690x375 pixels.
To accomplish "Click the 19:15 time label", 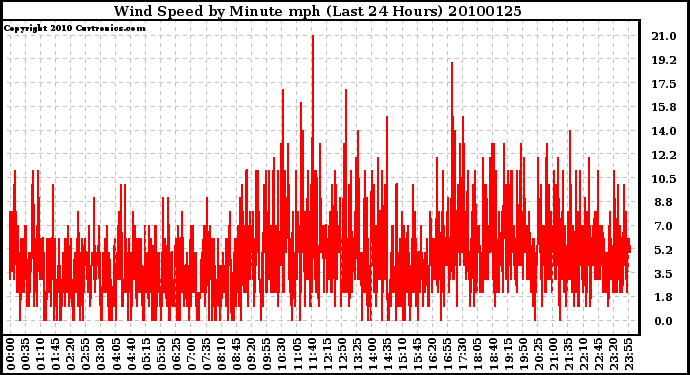I will coord(507,354).
